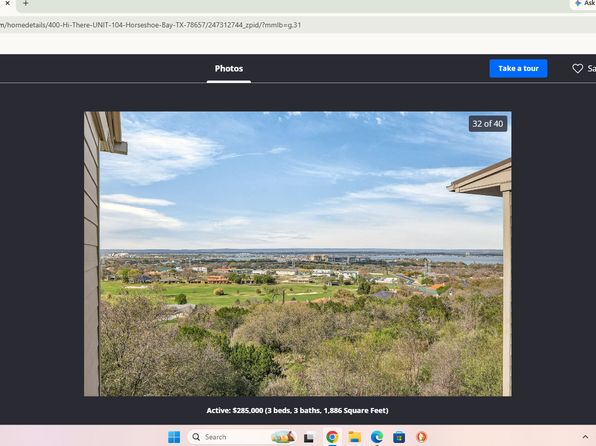This screenshot has width=596, height=446.
Task: Click the listing photo of the hilltop view
Action: coord(298,254)
